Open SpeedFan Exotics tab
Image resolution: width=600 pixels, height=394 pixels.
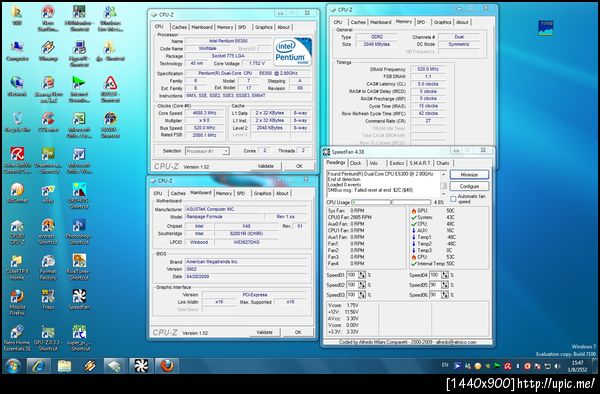pos(396,163)
